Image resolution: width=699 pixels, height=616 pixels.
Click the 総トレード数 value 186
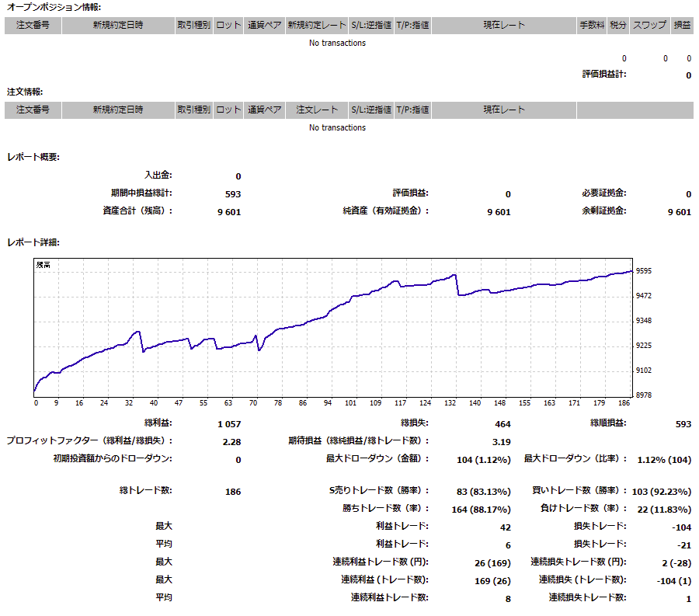tap(231, 492)
